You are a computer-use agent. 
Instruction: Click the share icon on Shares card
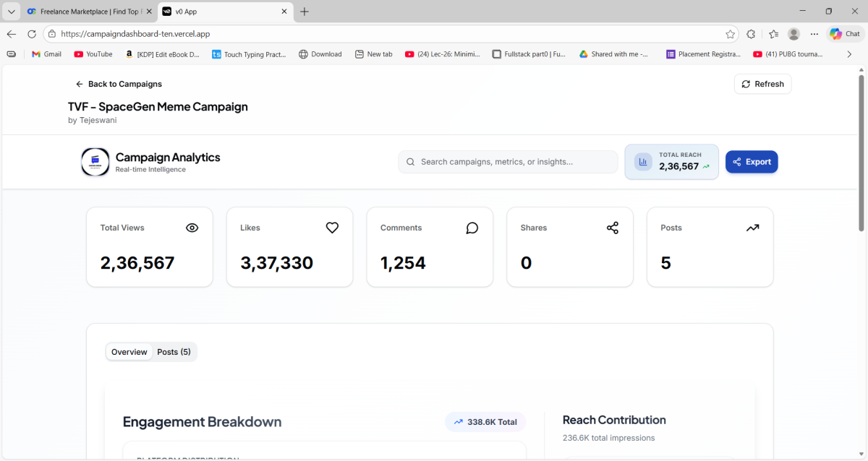[613, 228]
